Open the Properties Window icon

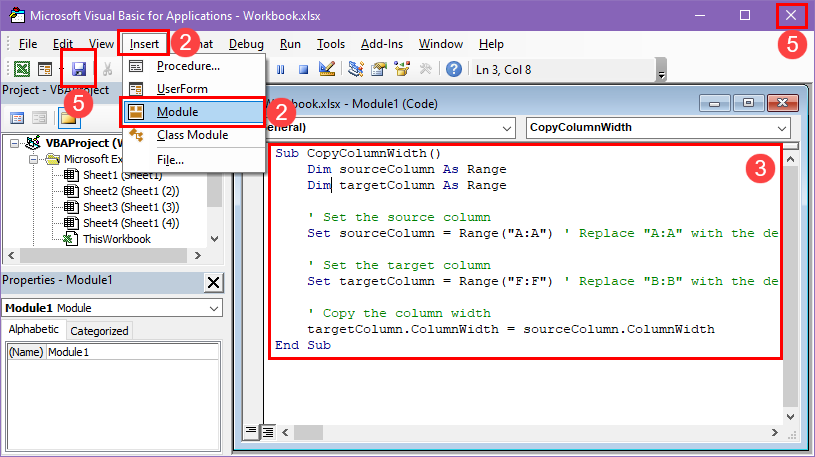(x=379, y=69)
